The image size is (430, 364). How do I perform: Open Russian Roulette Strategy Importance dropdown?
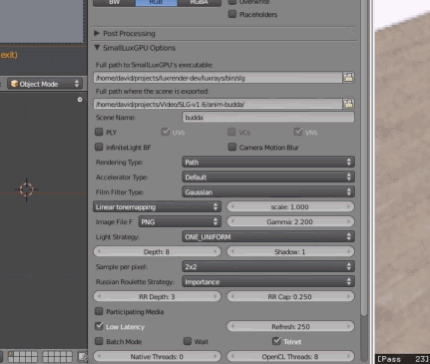(268, 282)
